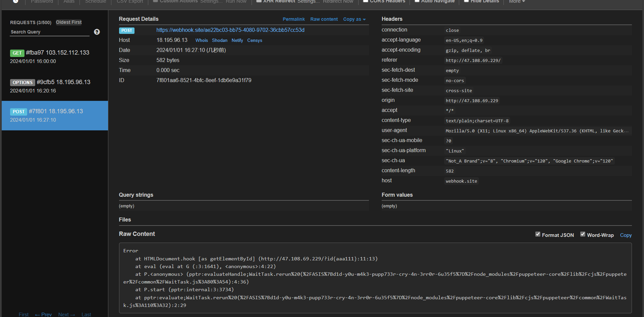Click the help question mark icon

point(97,32)
